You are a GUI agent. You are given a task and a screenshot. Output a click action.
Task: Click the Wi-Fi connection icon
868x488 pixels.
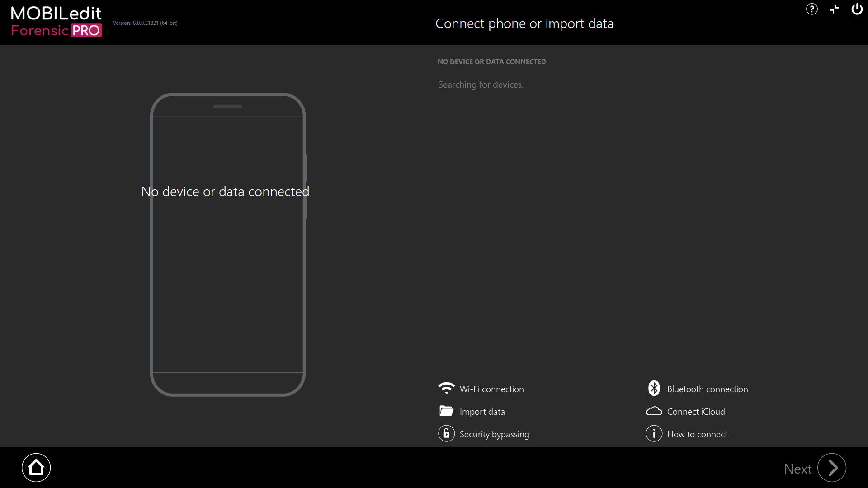[x=446, y=389]
